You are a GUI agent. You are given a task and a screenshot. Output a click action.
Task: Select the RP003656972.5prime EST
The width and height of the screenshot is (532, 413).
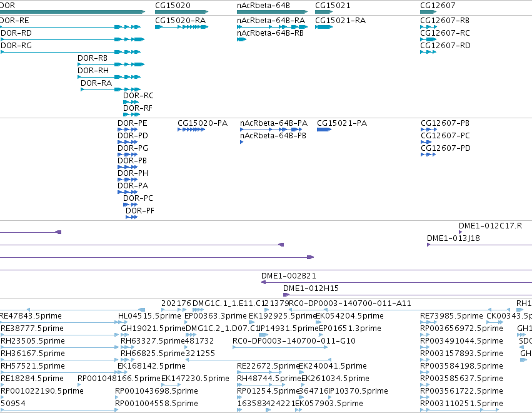[424, 335]
